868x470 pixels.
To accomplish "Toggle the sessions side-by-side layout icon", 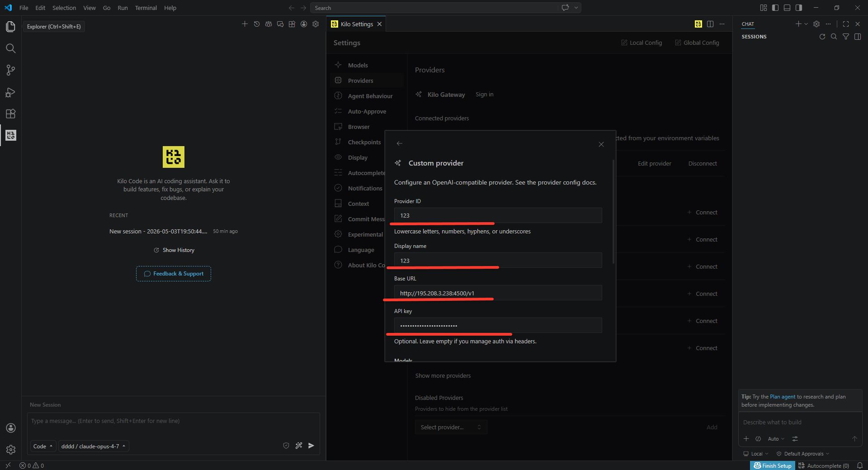I will 858,37.
